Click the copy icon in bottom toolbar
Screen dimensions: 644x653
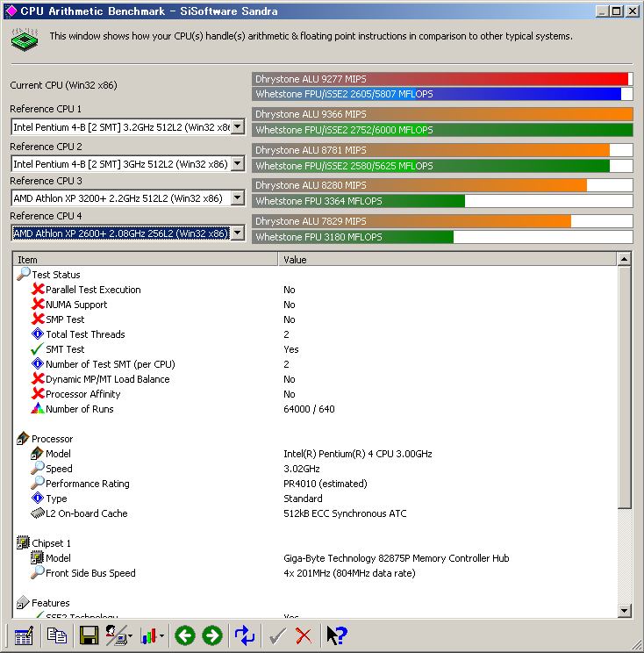coord(57,635)
